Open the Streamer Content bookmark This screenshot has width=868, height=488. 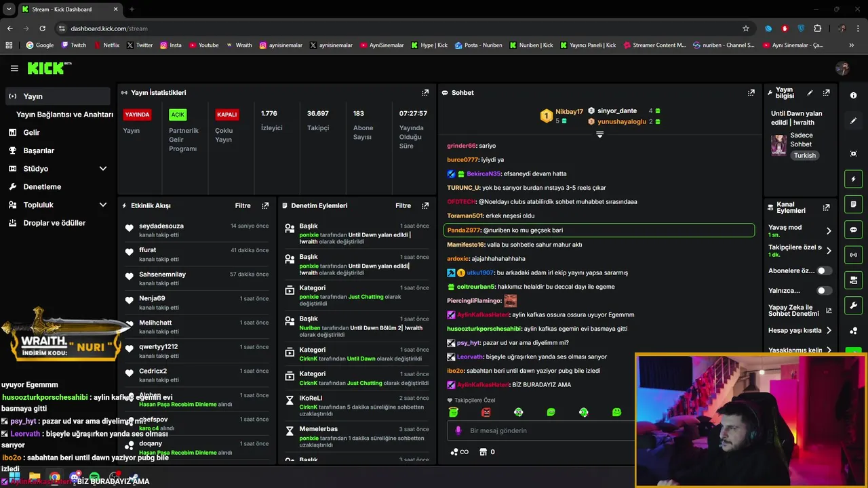point(654,45)
